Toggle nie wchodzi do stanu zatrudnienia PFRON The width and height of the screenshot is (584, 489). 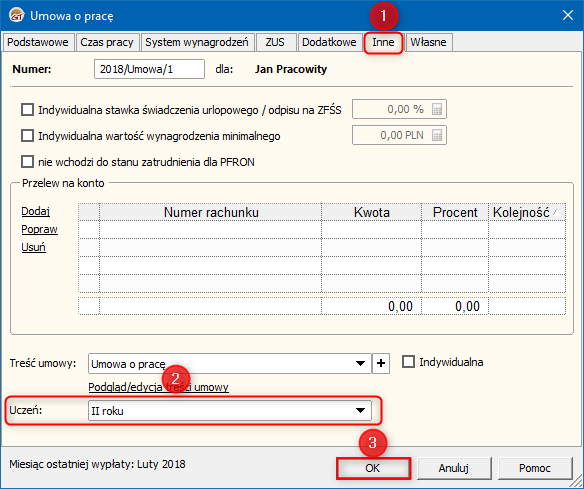(x=27, y=162)
